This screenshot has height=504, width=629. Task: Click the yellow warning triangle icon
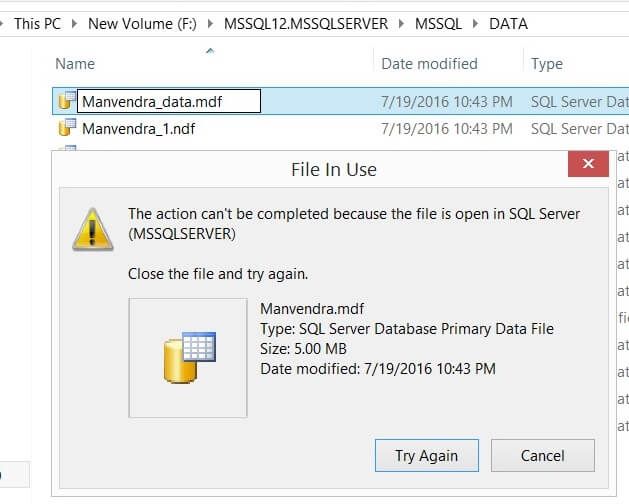click(93, 229)
